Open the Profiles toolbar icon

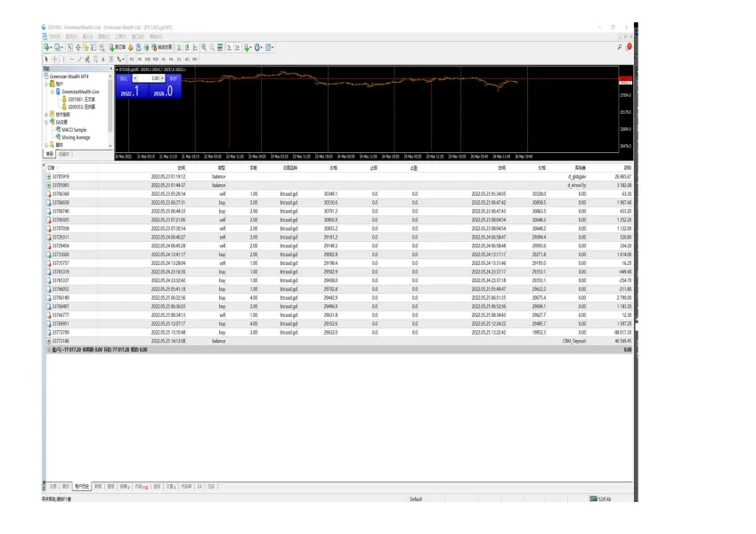pos(58,47)
